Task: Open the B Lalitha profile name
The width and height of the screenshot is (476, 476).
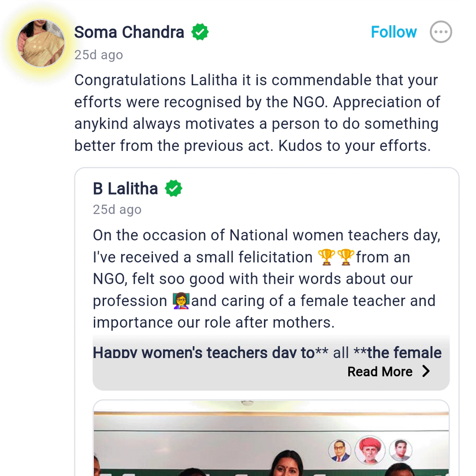Action: [x=125, y=188]
